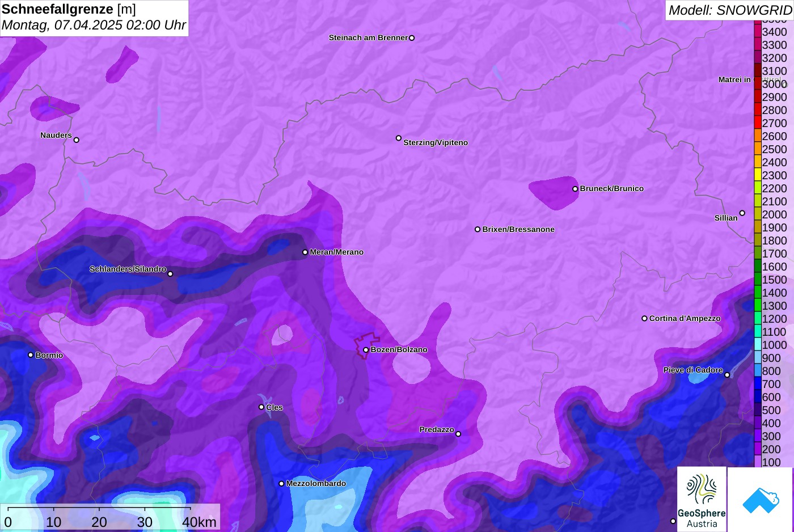
Task: Click the Bozen/Bolzano label text
Action: [x=399, y=350]
